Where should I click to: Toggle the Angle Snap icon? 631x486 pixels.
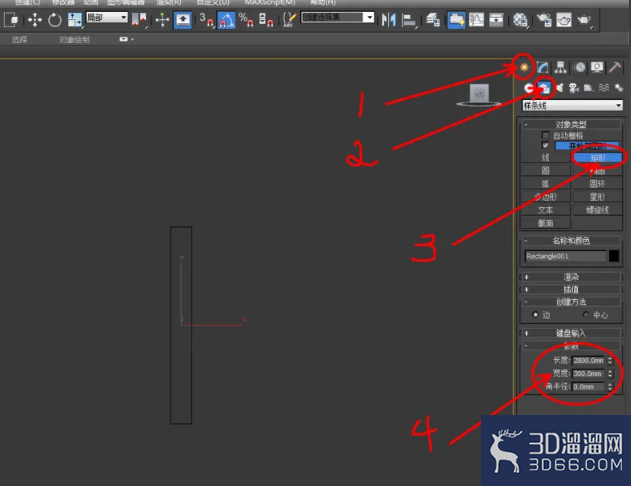click(x=226, y=20)
